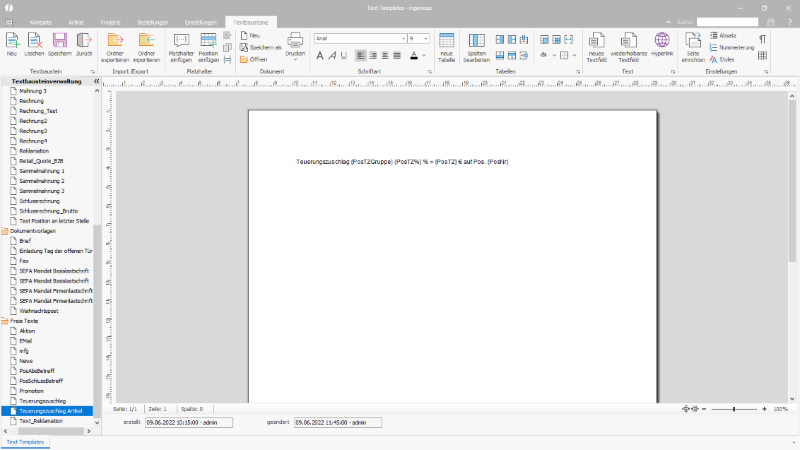Viewport: 800px width, 450px height.
Task: Toggle bold formatting
Action: [x=320, y=56]
